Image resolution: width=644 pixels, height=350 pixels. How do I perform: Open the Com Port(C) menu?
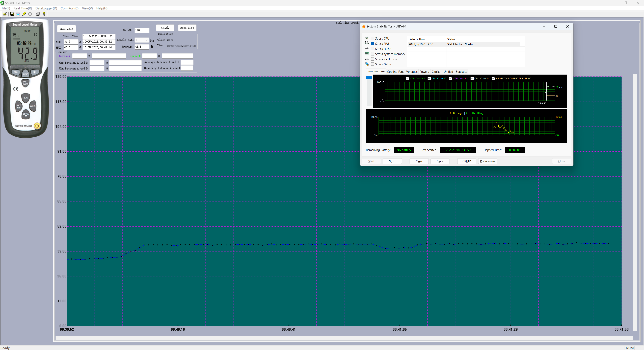tap(69, 8)
